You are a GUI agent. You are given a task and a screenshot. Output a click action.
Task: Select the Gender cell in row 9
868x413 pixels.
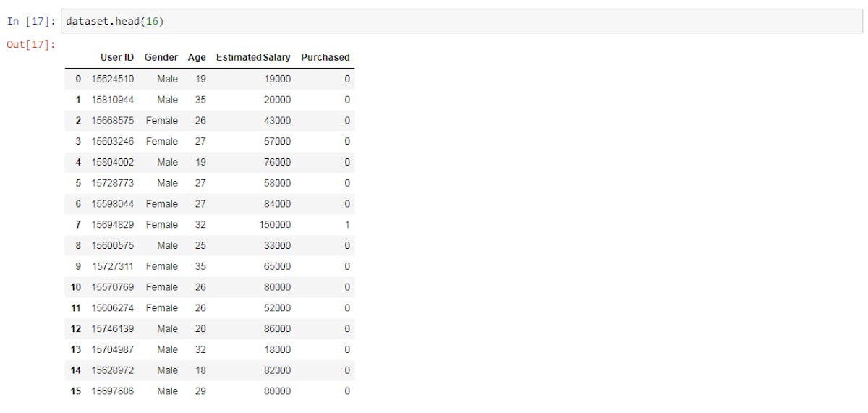click(x=161, y=266)
